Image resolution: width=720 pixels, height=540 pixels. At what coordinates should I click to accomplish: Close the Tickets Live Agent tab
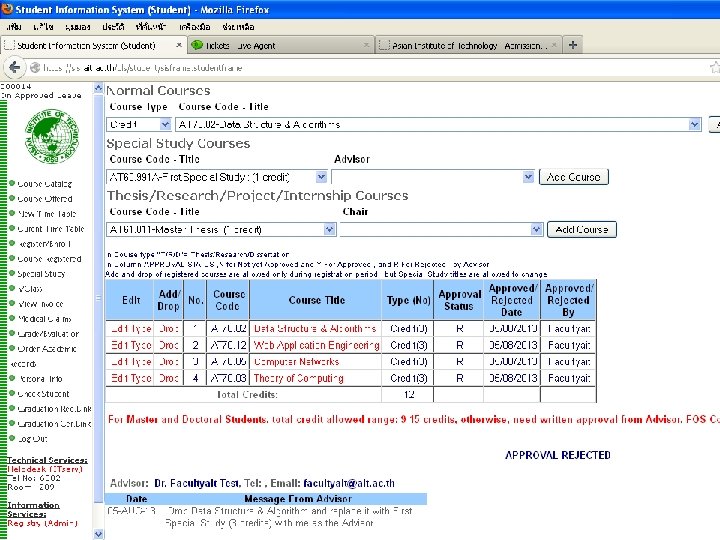point(366,45)
